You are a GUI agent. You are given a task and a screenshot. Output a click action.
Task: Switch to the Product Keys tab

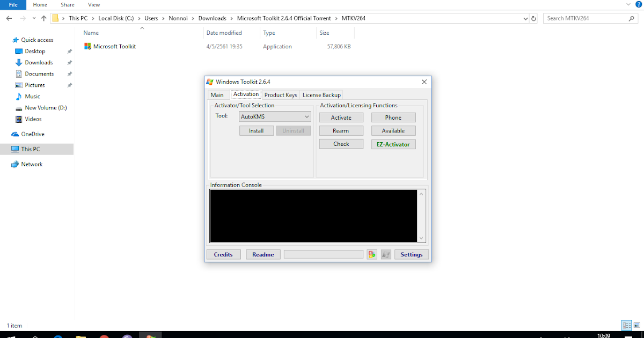(x=281, y=95)
